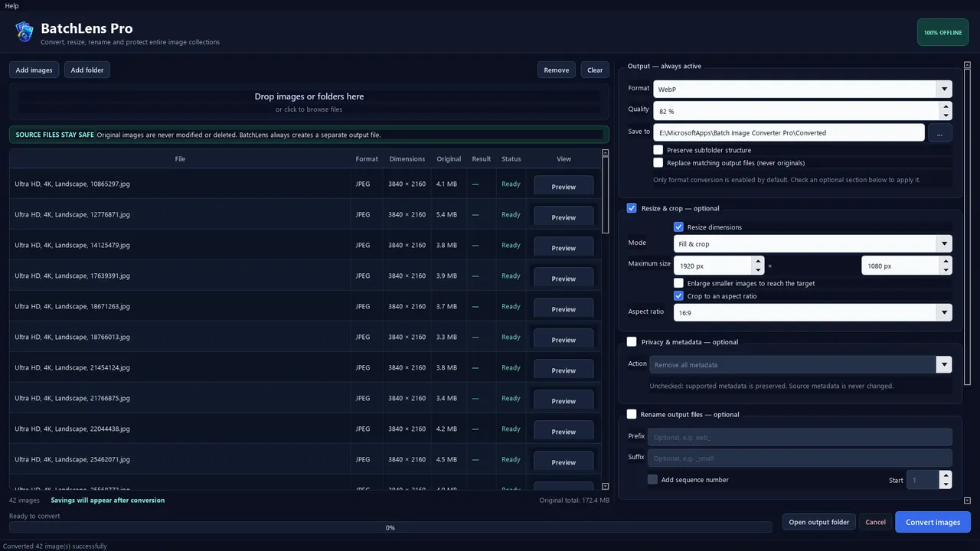Select the file row ending 22044438.jpg
The height and width of the screenshot is (551, 980).
coord(305,429)
